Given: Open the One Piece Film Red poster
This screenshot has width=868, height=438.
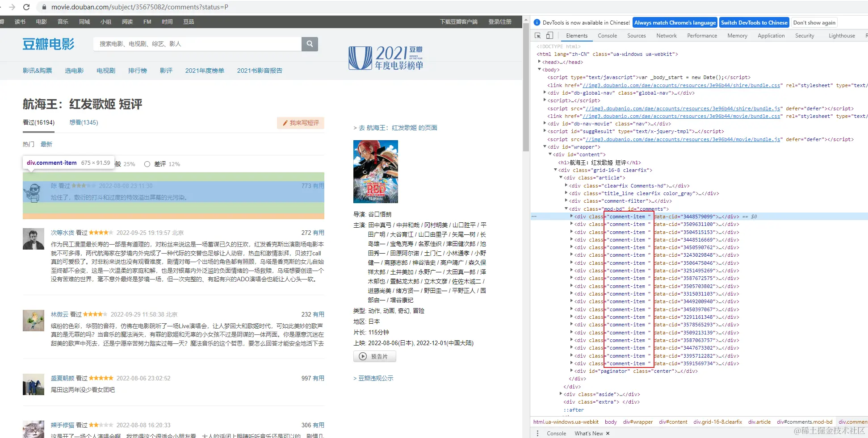Looking at the screenshot, I should pos(376,171).
